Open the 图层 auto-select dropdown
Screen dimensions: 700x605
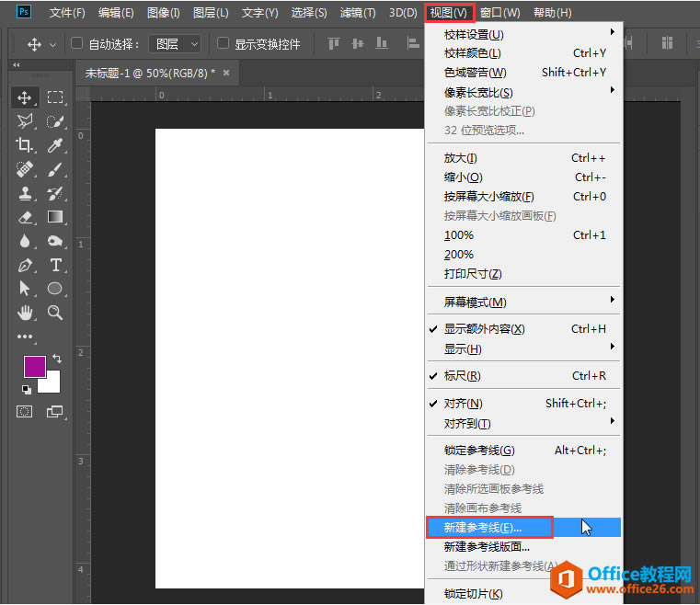(x=175, y=44)
